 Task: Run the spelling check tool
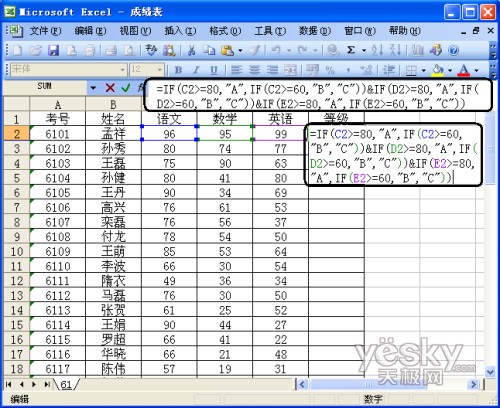point(151,51)
